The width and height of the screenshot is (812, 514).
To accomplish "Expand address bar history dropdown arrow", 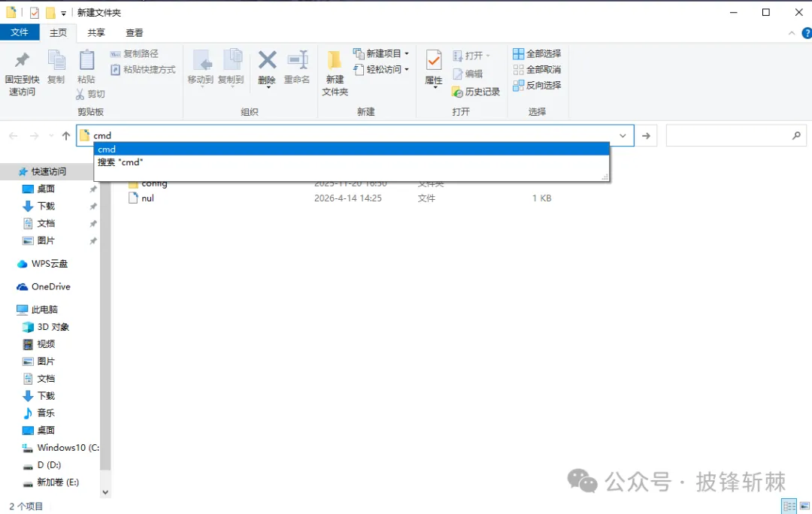I will [x=623, y=136].
